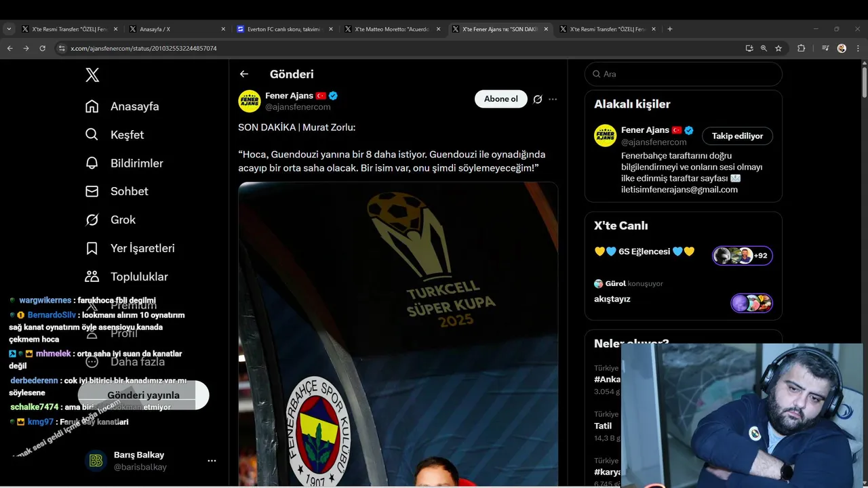Screen dimensions: 868x488
Task: Open the Tatil trending topic
Action: (603, 426)
